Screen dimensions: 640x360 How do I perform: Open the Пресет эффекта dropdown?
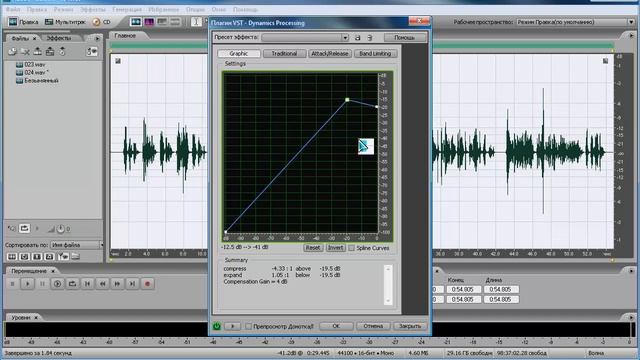305,38
